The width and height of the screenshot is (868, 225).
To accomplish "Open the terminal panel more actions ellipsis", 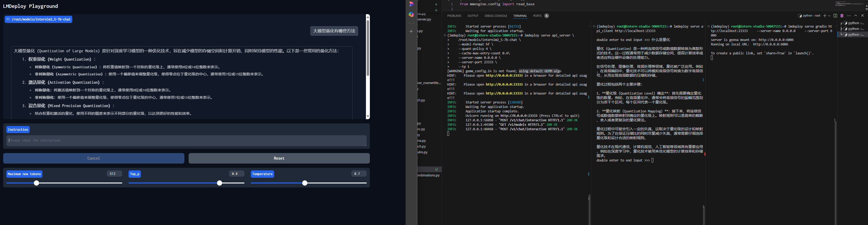I will pyautogui.click(x=849, y=16).
